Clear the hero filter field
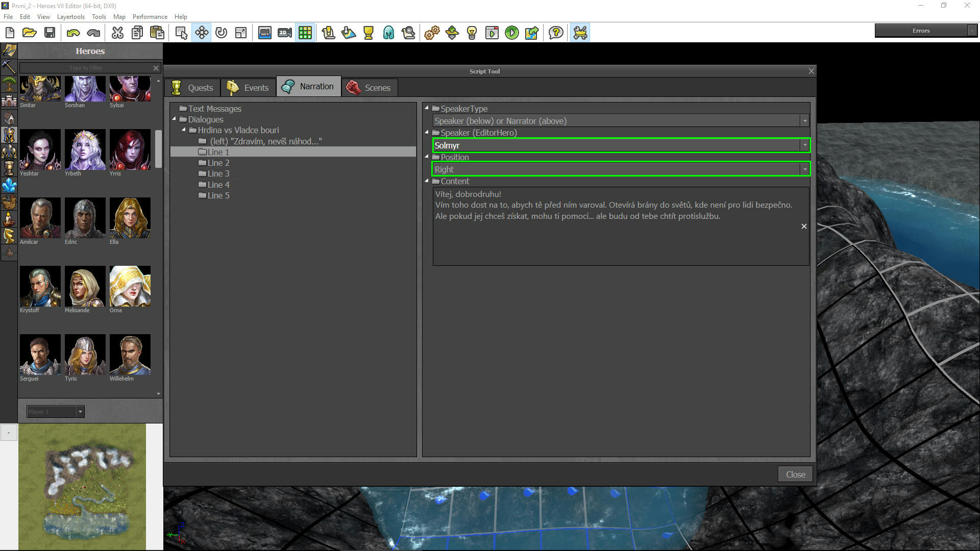The image size is (980, 551). click(x=156, y=68)
